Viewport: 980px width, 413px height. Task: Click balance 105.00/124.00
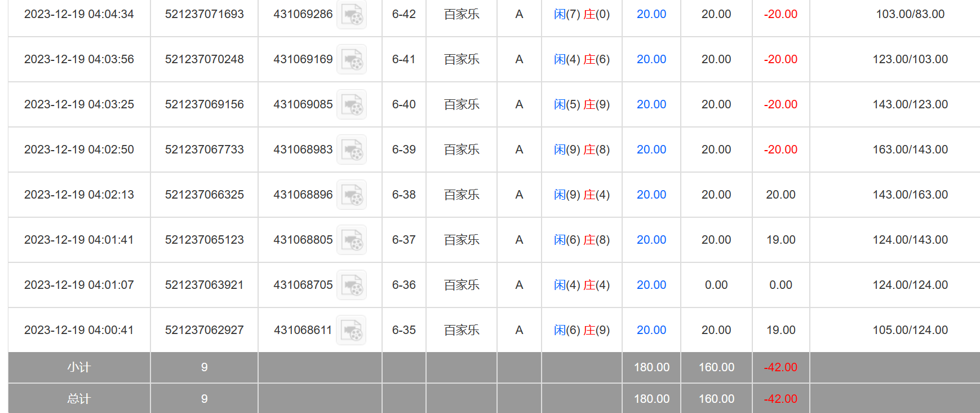coord(910,330)
